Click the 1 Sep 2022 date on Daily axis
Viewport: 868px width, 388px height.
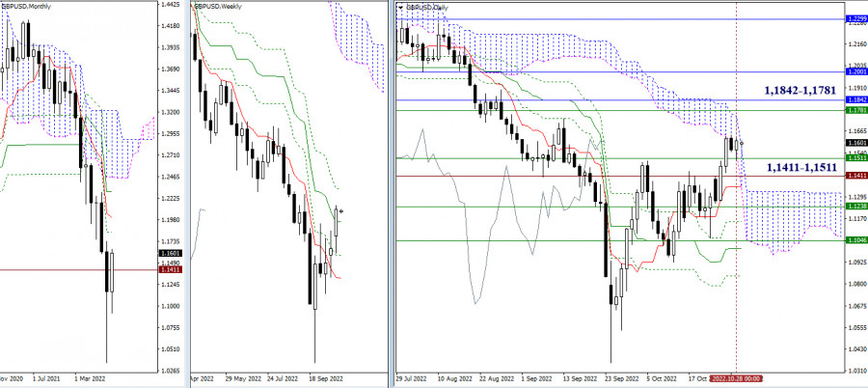[539, 378]
